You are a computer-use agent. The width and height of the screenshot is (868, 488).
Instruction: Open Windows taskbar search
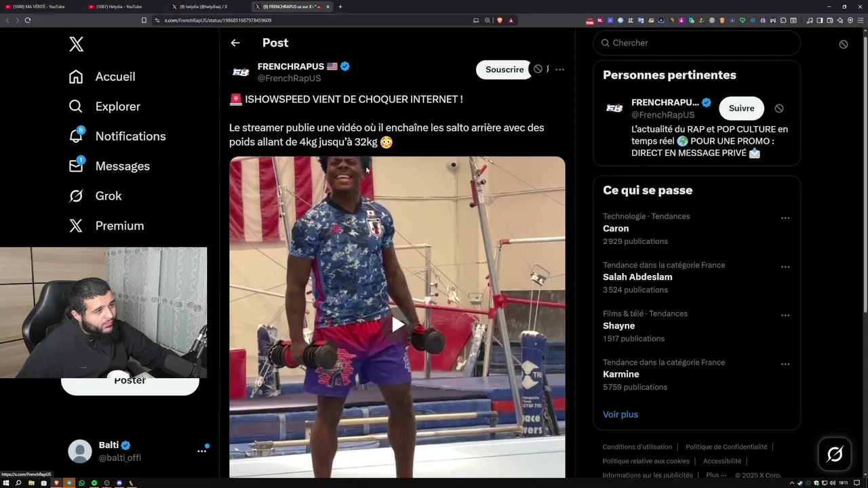point(18,483)
